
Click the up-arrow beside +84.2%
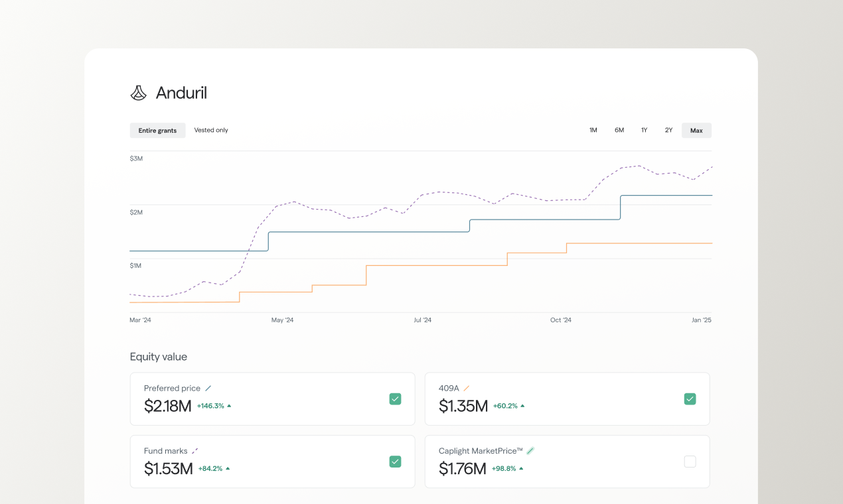pyautogui.click(x=228, y=468)
